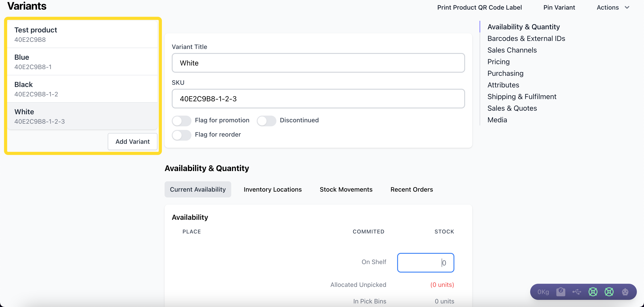Click the second green crosshair icon
The image size is (644, 307).
click(x=609, y=292)
